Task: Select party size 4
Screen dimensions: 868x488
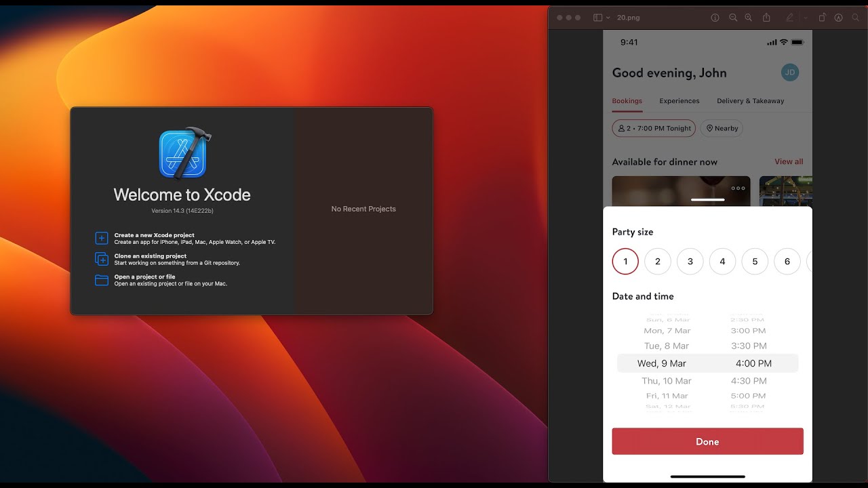Action: pyautogui.click(x=722, y=261)
